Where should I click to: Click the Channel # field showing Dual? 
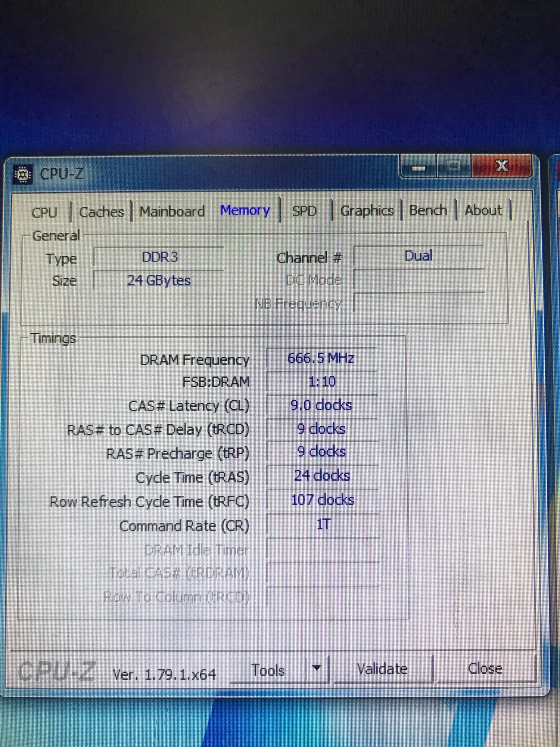tap(419, 256)
